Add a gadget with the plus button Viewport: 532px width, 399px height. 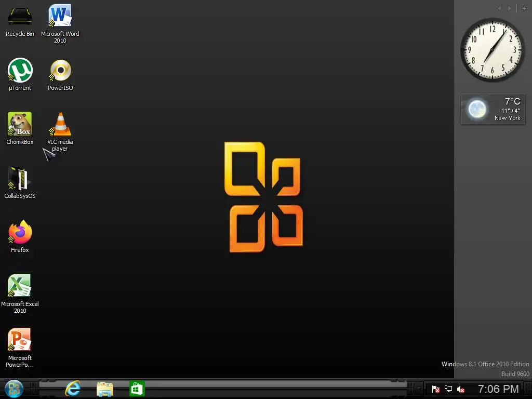point(524,8)
